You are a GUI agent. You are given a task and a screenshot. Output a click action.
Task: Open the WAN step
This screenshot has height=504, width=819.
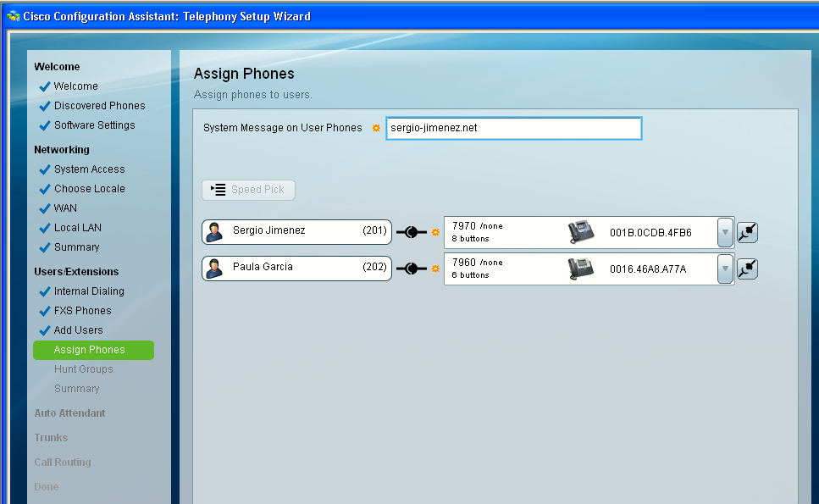click(65, 208)
